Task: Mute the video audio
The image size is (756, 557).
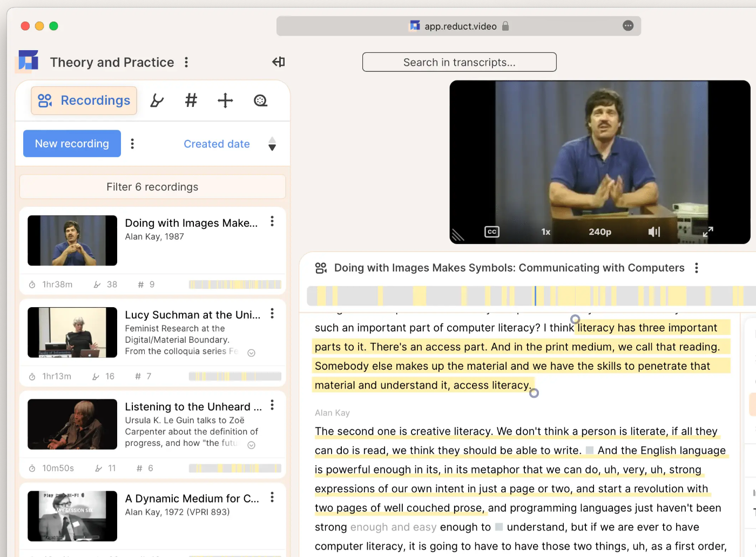Action: point(654,232)
